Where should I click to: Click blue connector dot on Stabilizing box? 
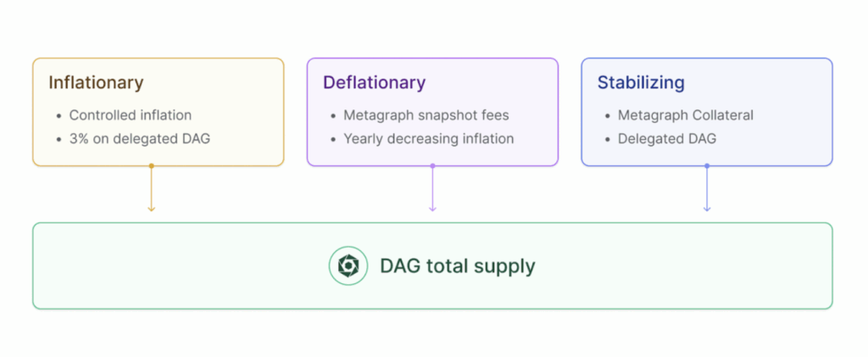(707, 166)
